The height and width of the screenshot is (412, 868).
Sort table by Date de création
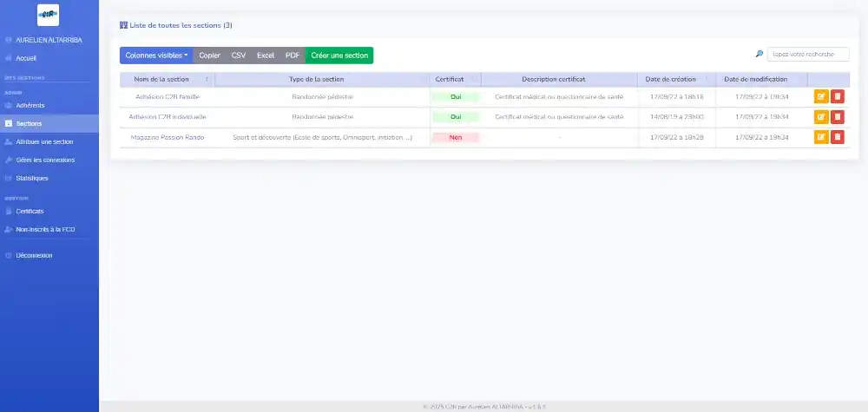click(671, 79)
